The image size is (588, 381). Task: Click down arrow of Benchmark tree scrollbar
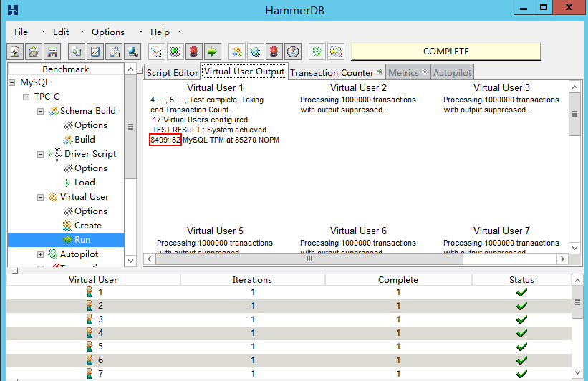point(130,261)
